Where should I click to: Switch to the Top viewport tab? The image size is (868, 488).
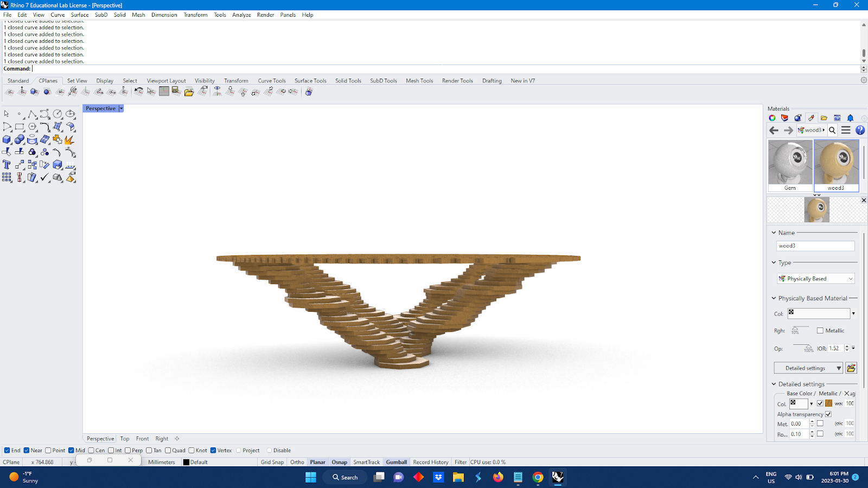[125, 439]
